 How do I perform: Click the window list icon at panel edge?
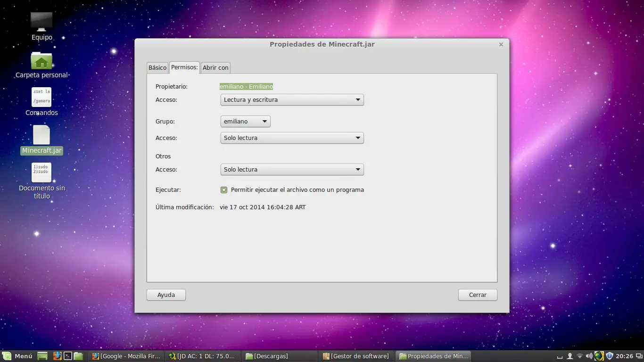point(639,356)
